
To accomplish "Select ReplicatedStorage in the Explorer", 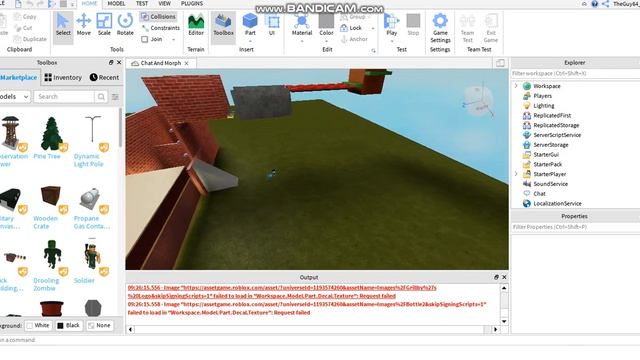I will [x=556, y=125].
